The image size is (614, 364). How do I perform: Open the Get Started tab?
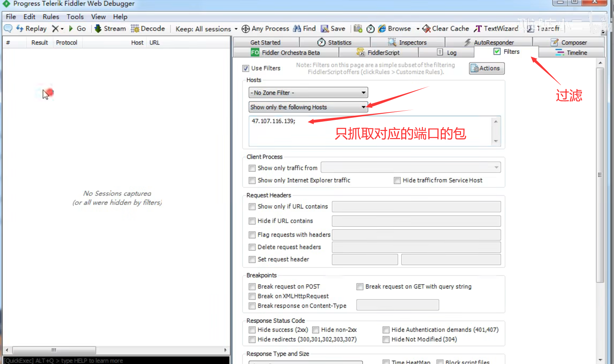[x=265, y=42]
